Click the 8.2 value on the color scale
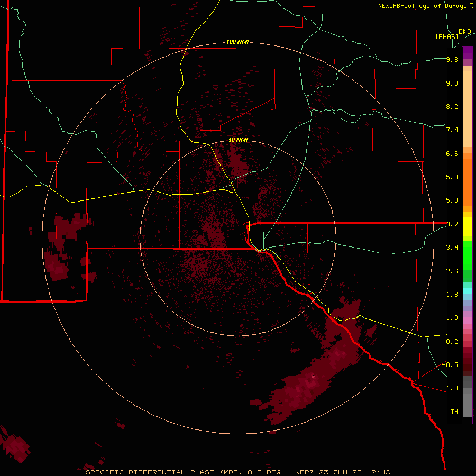 452,106
